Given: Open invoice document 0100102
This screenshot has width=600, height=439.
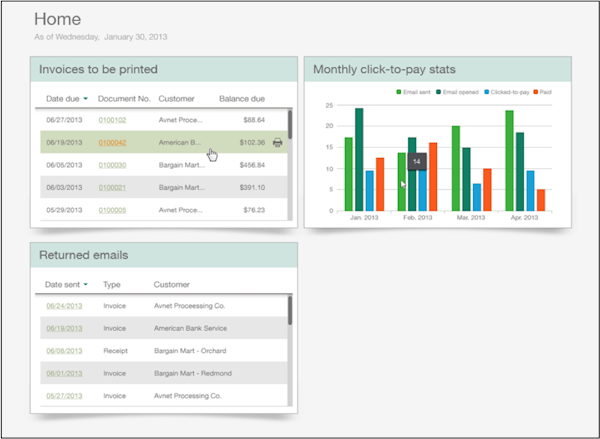Looking at the screenshot, I should click(x=112, y=120).
